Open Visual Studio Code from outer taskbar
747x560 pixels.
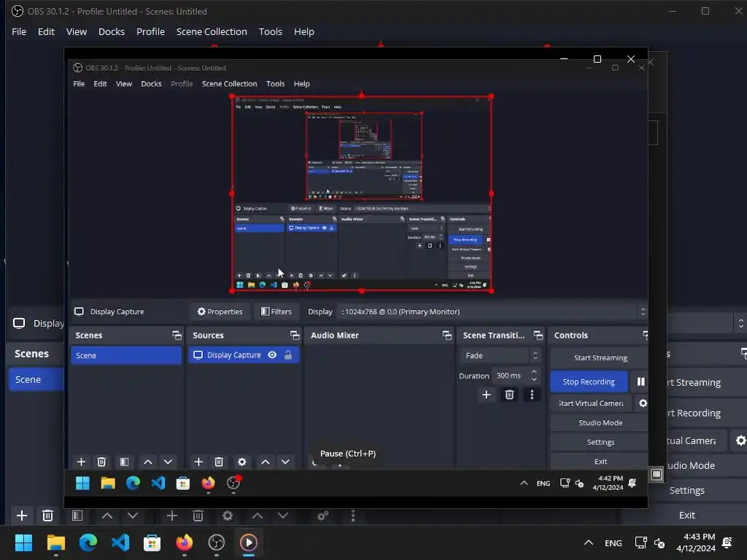tap(120, 542)
